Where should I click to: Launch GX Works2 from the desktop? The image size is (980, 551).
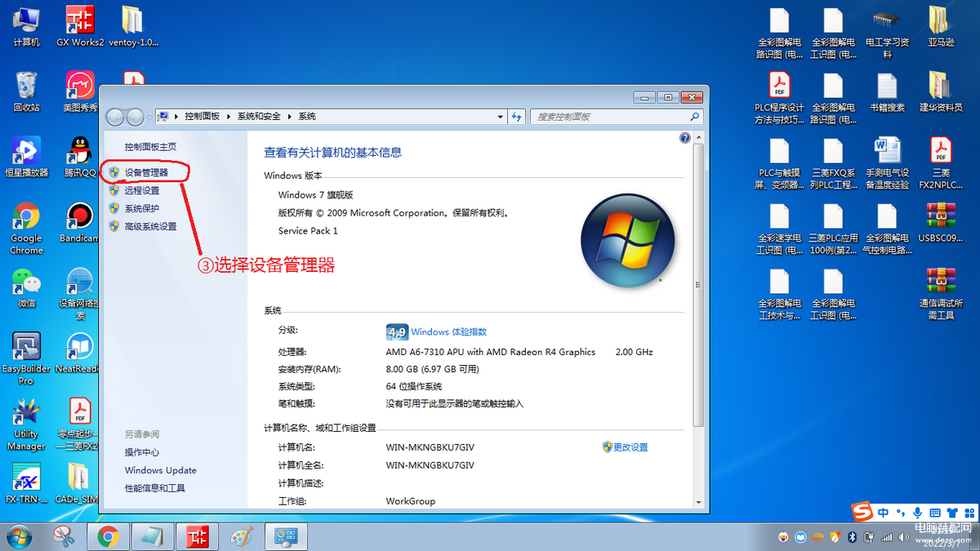(x=80, y=26)
